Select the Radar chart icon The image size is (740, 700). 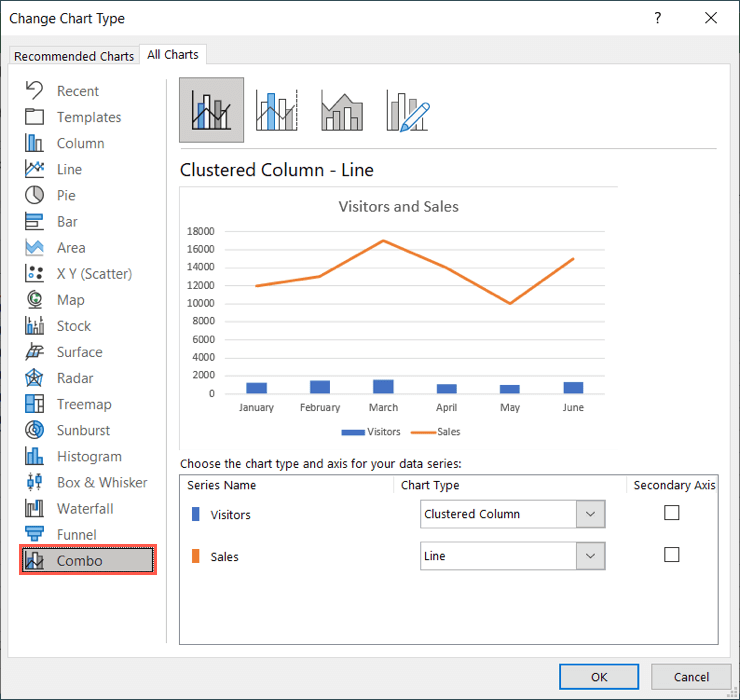coord(34,378)
